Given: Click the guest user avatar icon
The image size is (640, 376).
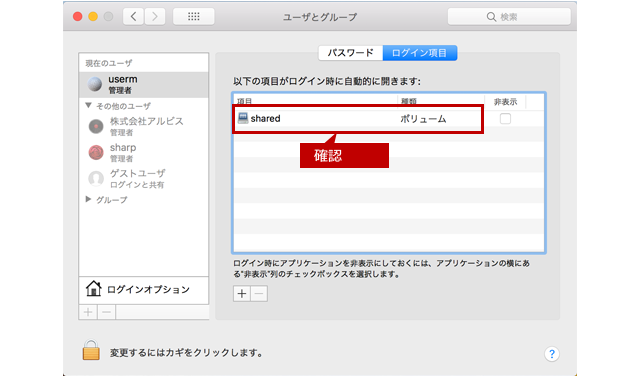Looking at the screenshot, I should pos(96,178).
